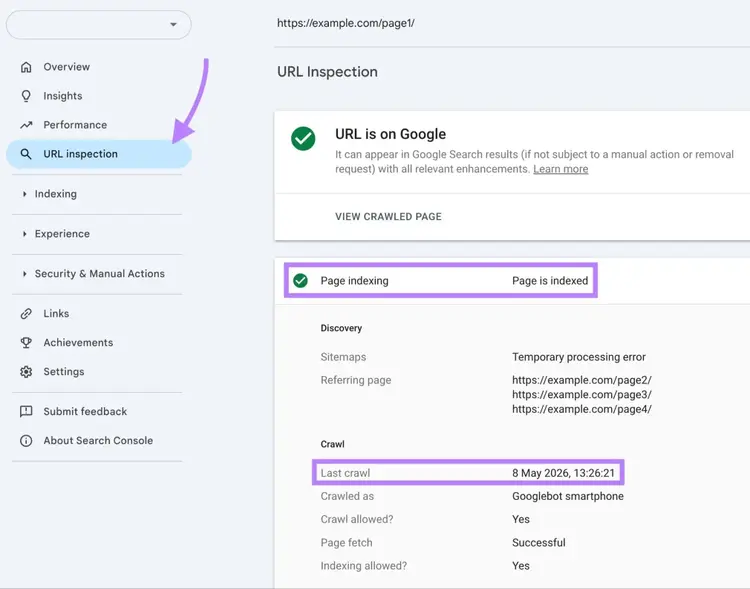Click the 'URL Inspection' page heading
750x589 pixels.
tap(328, 72)
